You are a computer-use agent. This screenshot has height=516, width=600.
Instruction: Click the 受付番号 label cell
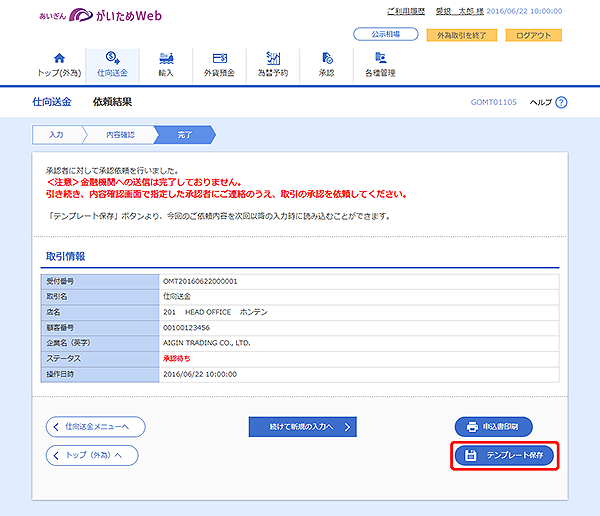click(100, 281)
